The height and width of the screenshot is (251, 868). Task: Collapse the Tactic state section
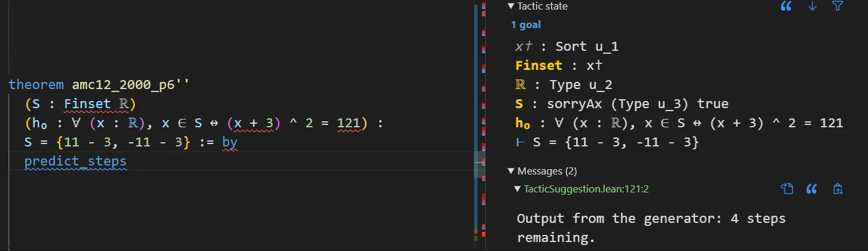tap(510, 6)
